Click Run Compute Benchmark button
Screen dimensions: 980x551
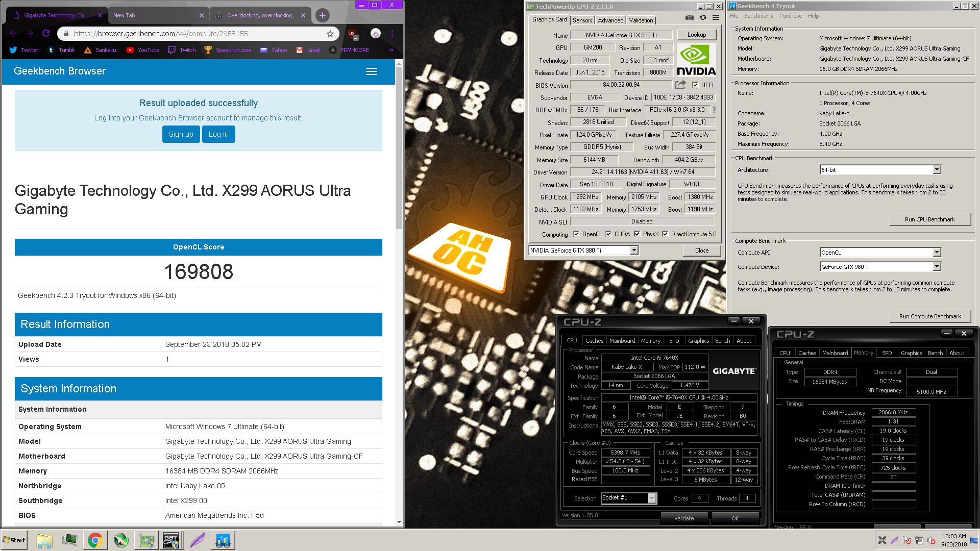click(x=930, y=316)
